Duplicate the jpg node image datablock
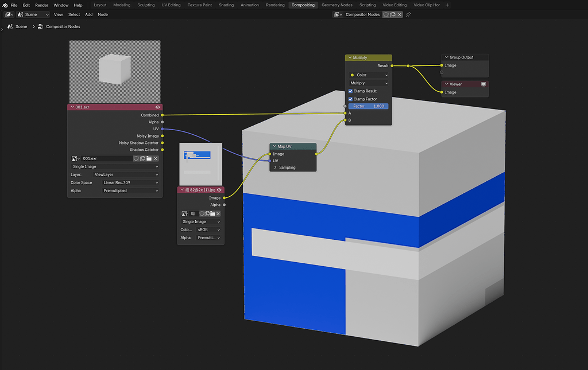The image size is (588, 370). [x=207, y=213]
